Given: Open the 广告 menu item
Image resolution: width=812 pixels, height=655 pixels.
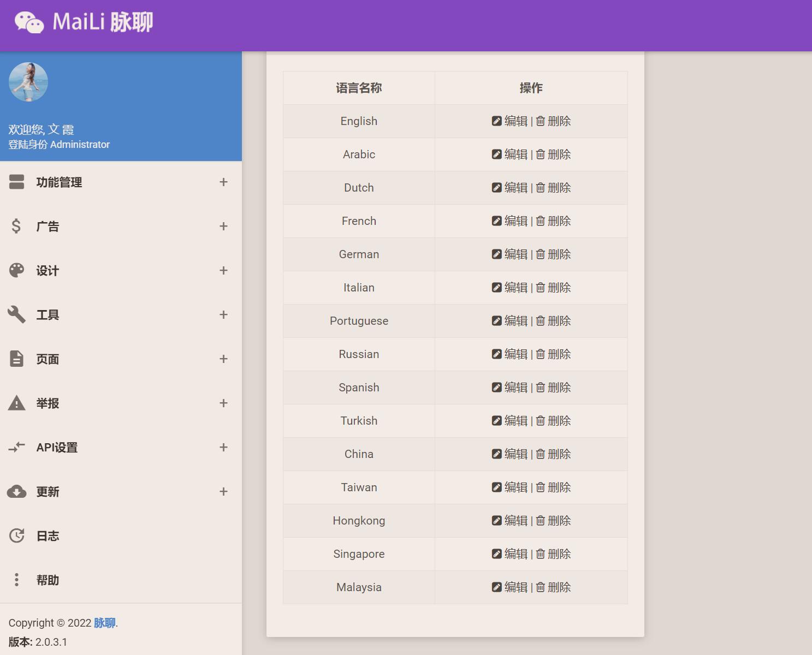Looking at the screenshot, I should [x=121, y=227].
